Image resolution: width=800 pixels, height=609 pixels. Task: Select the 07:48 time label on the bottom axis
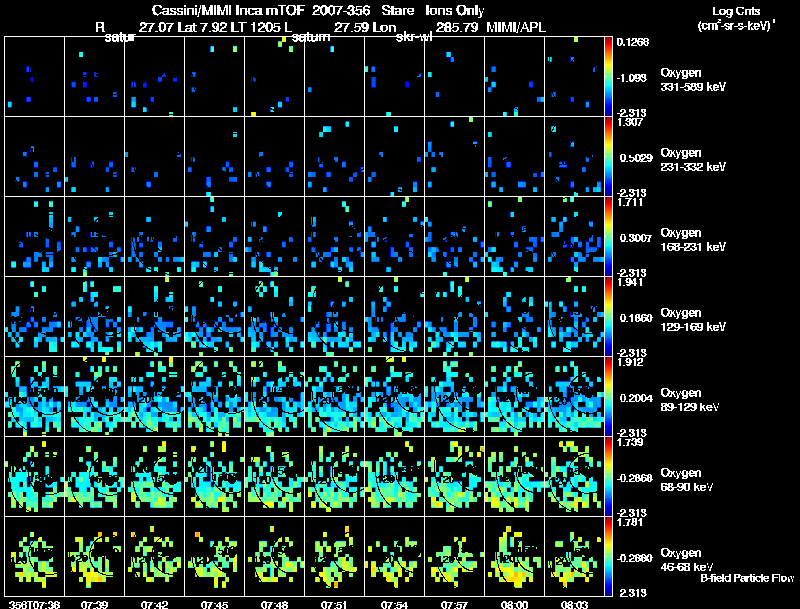point(274,604)
